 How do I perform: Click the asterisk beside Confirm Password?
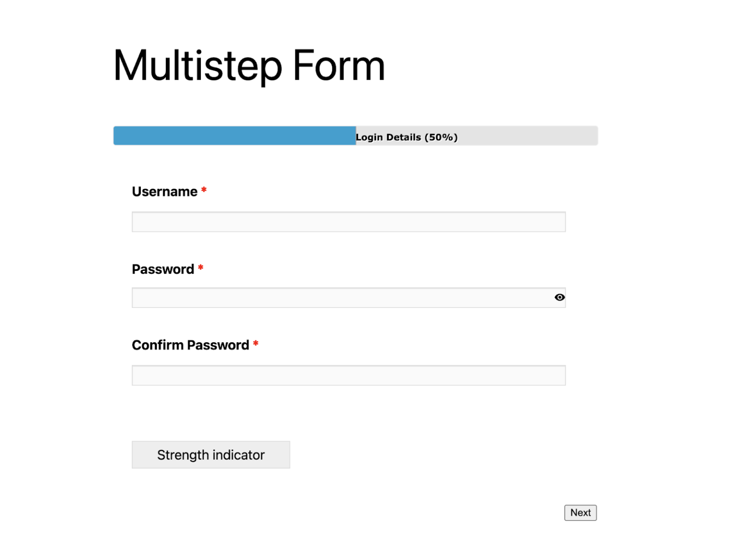[x=256, y=343]
